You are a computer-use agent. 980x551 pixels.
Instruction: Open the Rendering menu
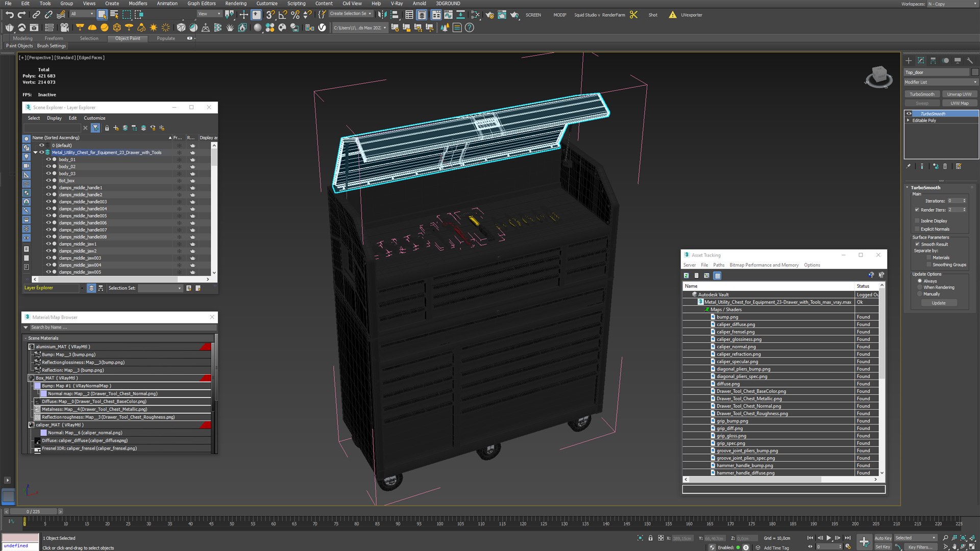tap(236, 4)
